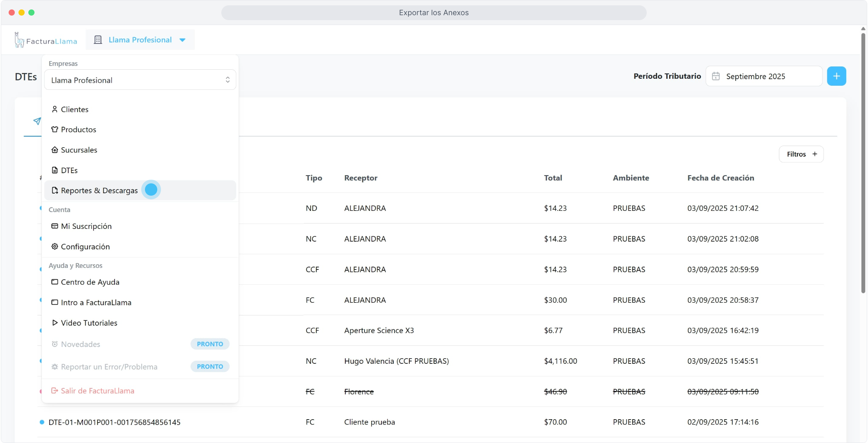Image resolution: width=868 pixels, height=443 pixels.
Task: Open Centro de Ayuda
Action: click(x=90, y=282)
